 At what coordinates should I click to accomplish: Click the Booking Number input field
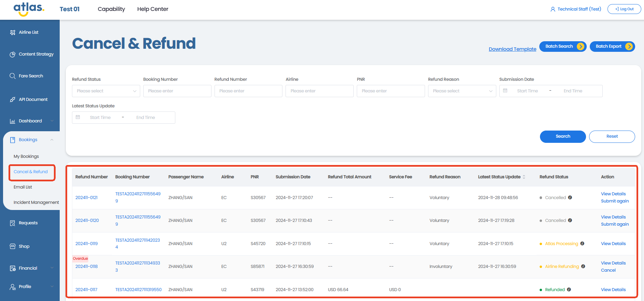tap(177, 91)
